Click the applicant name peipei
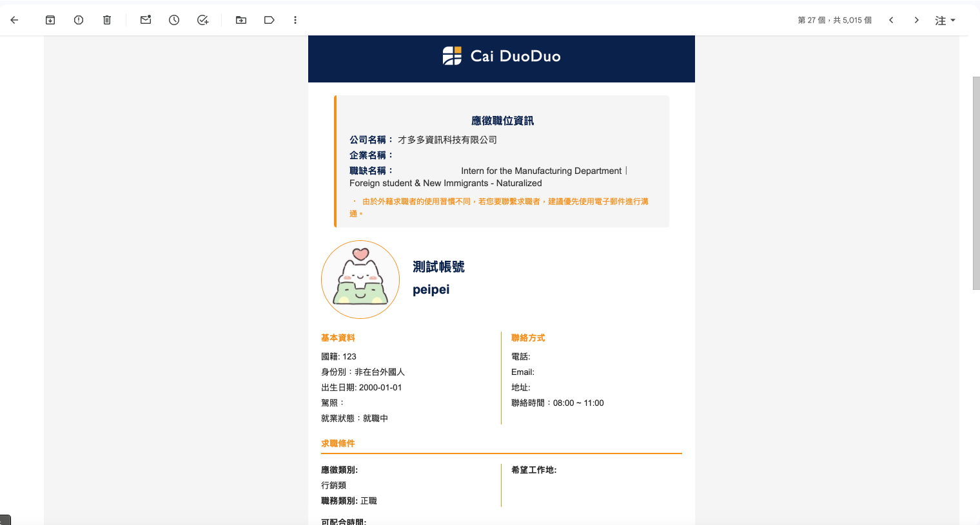 click(431, 290)
